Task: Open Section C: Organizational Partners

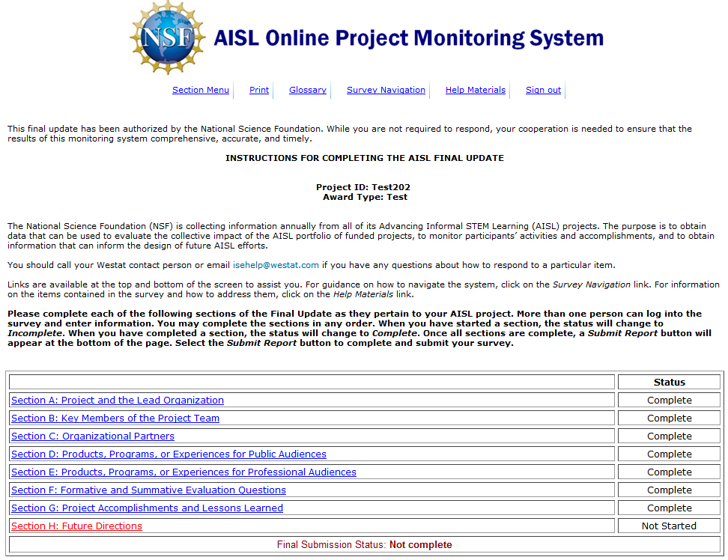Action: (x=93, y=436)
